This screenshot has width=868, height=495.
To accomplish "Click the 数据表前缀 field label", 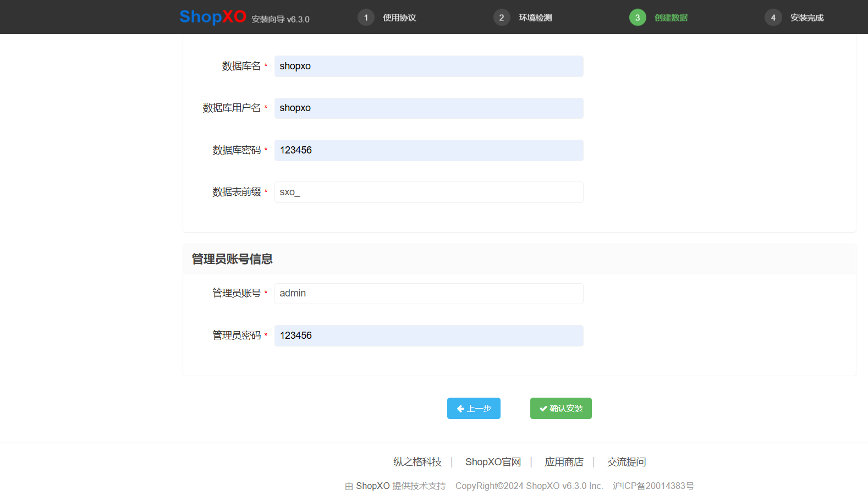I will pyautogui.click(x=237, y=192).
